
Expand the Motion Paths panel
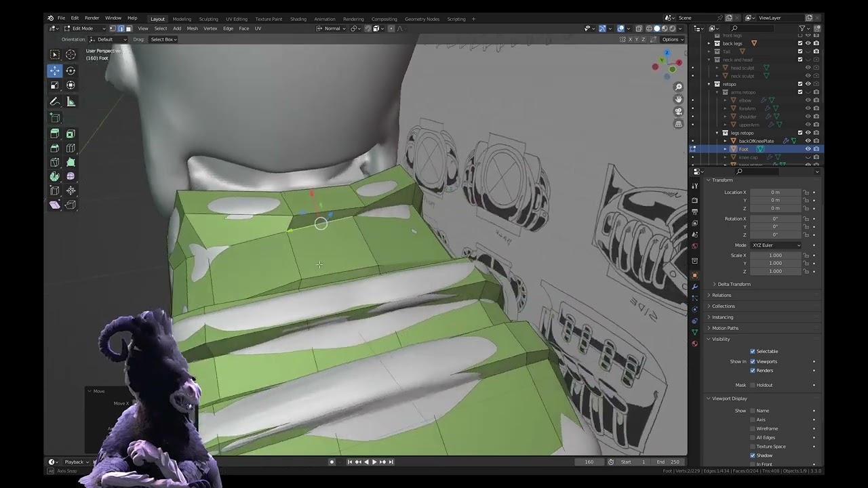click(725, 328)
